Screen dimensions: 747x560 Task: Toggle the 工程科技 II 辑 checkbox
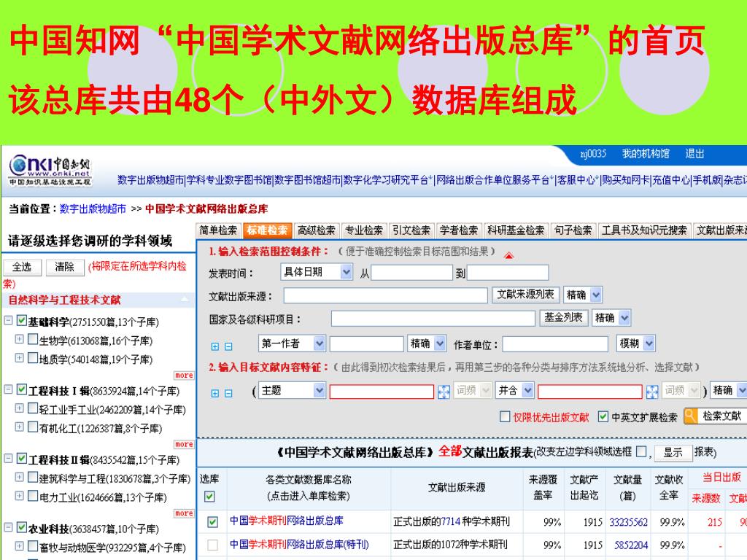click(21, 459)
